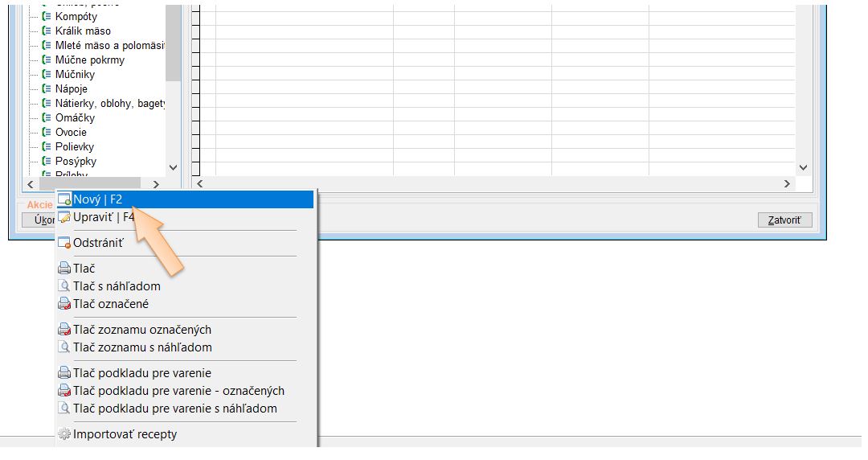The height and width of the screenshot is (460, 868).
Task: Select Tlač zoznamu s náhľadom menu entry
Action: pyautogui.click(x=142, y=347)
